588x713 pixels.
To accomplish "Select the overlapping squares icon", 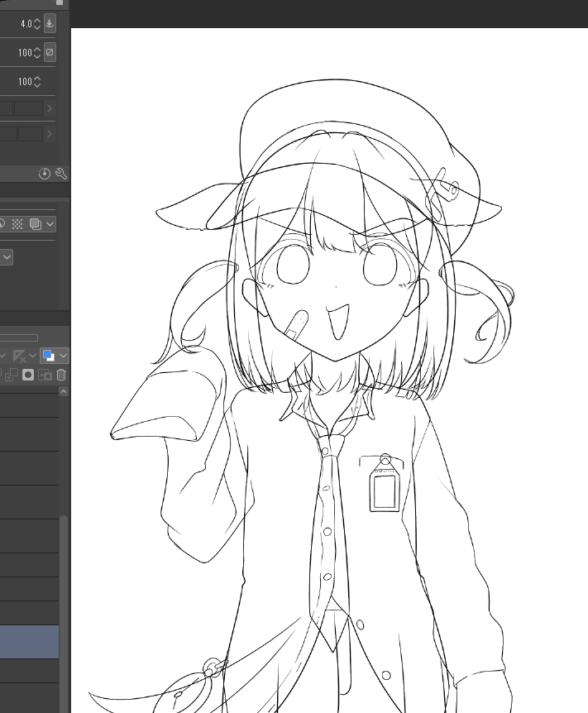I will coord(35,223).
